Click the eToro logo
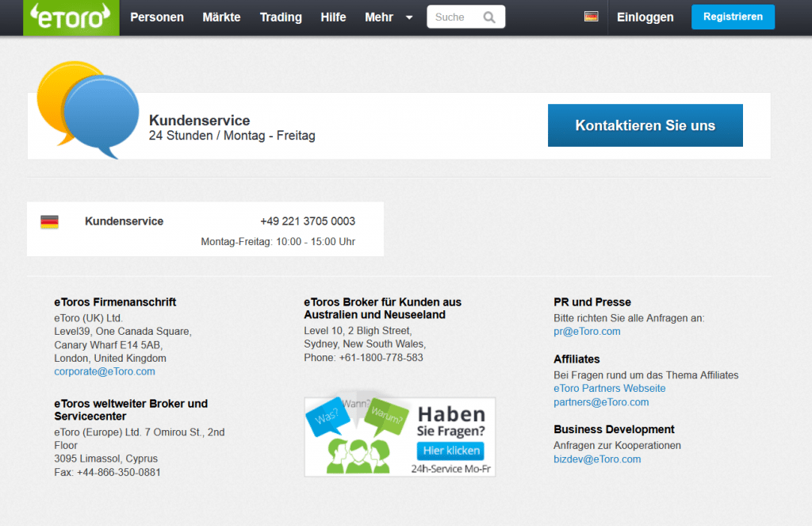 (x=71, y=17)
